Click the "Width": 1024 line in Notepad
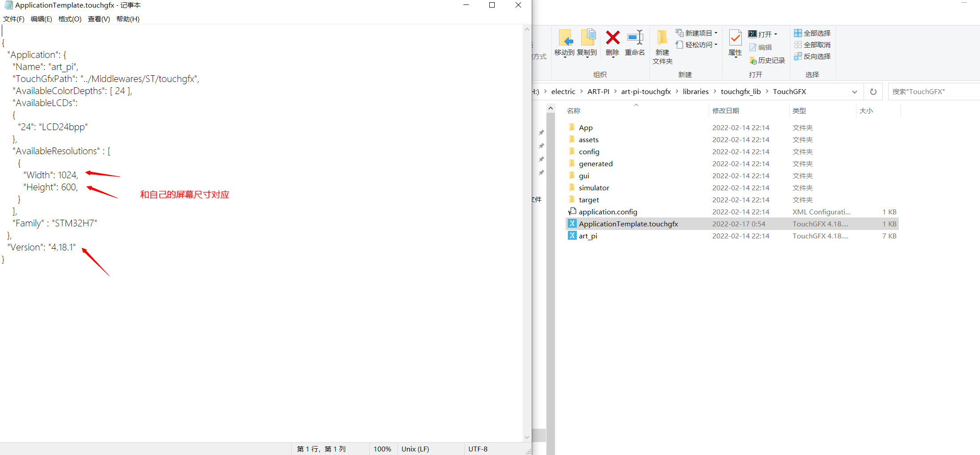 (51, 175)
